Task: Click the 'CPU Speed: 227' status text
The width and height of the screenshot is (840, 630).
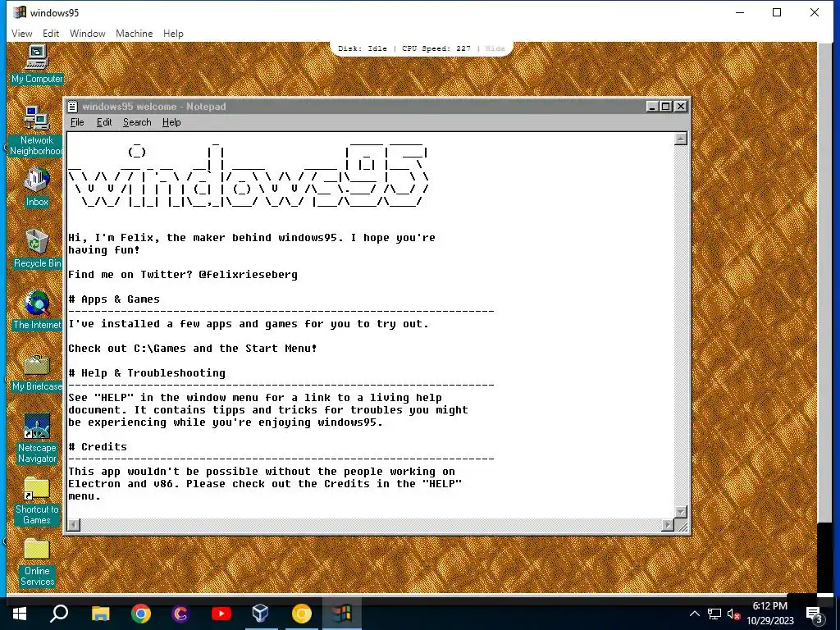Action: (x=436, y=48)
